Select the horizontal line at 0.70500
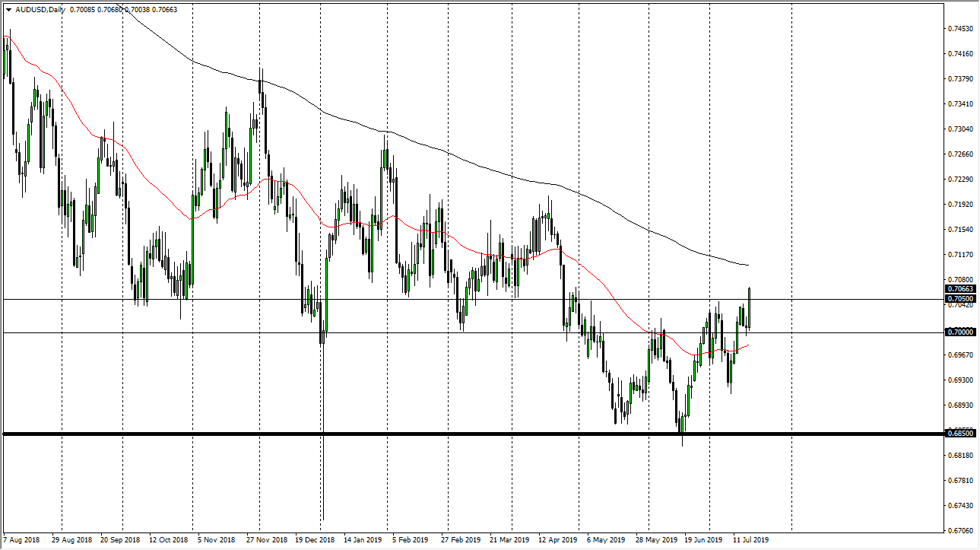The image size is (980, 550). coord(456,299)
